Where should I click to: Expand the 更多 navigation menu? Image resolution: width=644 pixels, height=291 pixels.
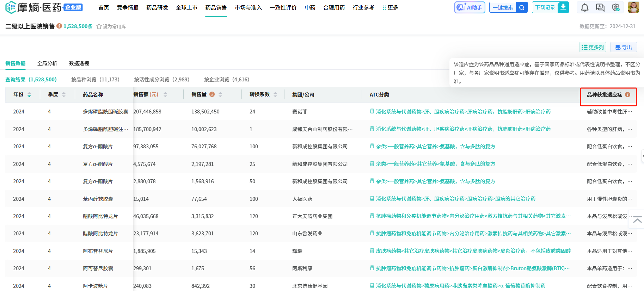click(x=391, y=7)
